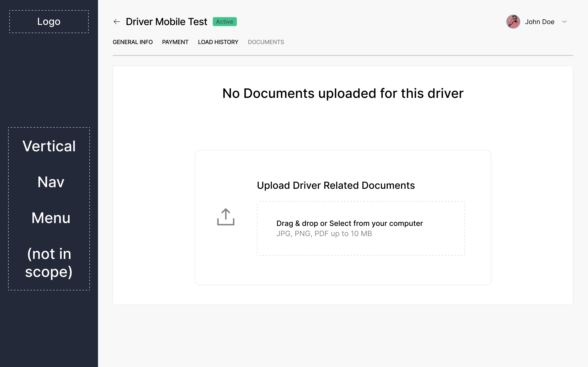Click the upload tray icon
588x367 pixels.
tap(226, 217)
